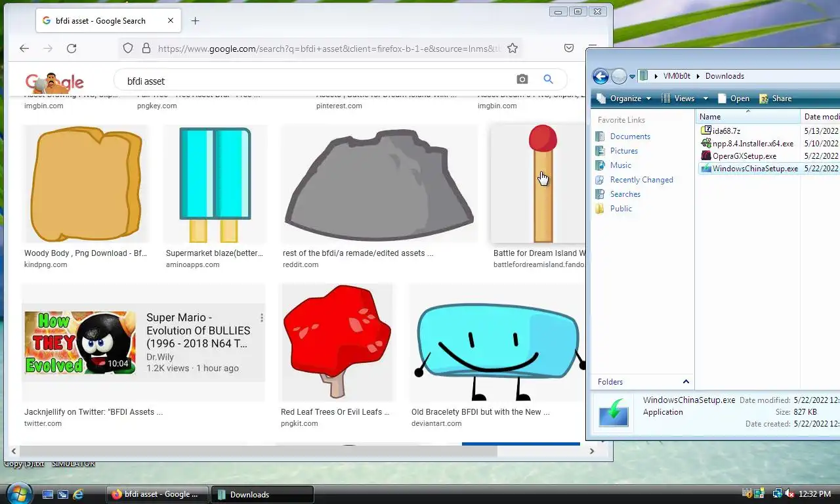
Task: Open the Bracelety BFDI image thumbnail
Action: point(496,342)
